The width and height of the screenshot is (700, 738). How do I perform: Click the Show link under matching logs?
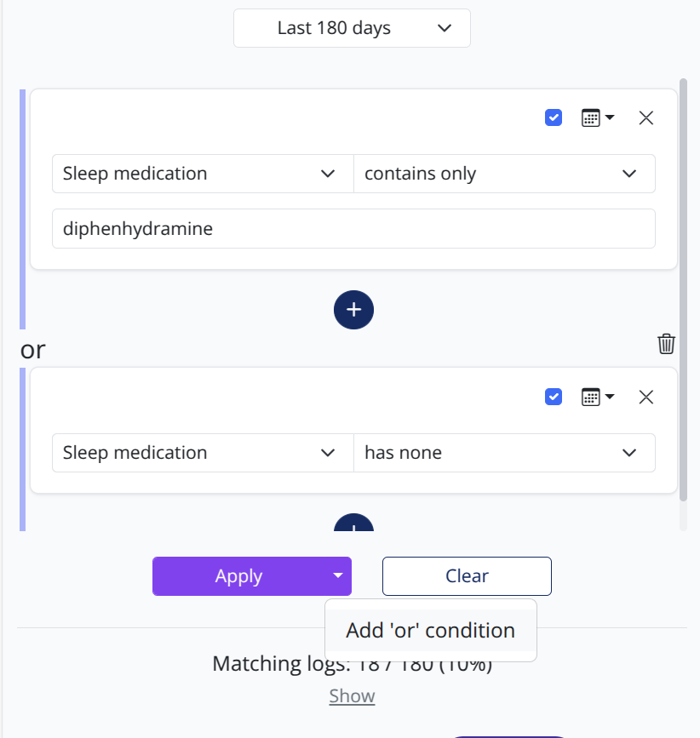(x=352, y=696)
